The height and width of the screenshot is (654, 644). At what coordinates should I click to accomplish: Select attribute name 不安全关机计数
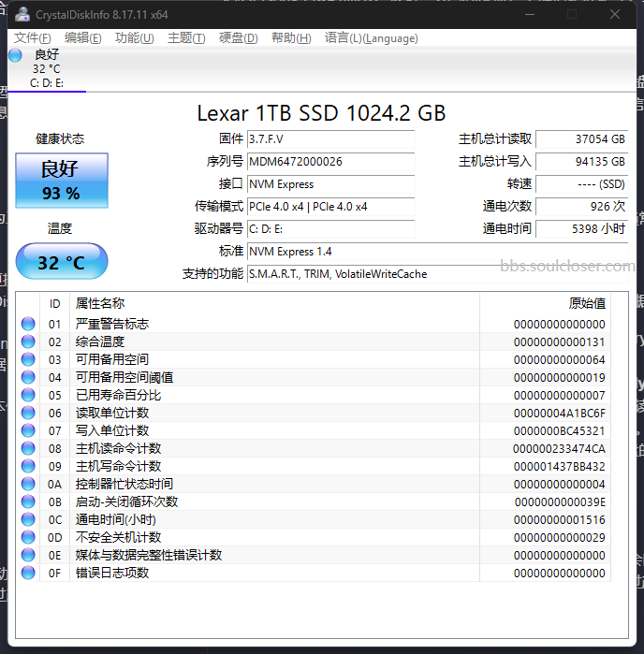tap(119, 538)
